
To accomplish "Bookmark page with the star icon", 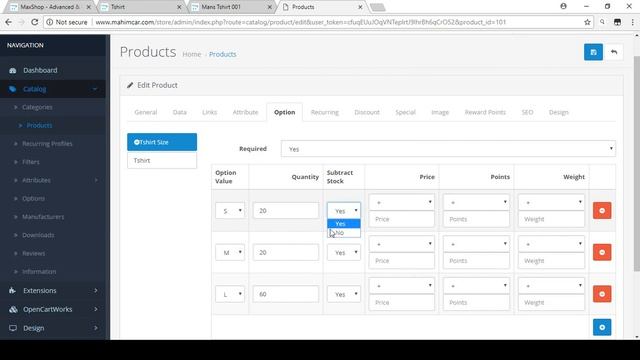I will coord(587,22).
